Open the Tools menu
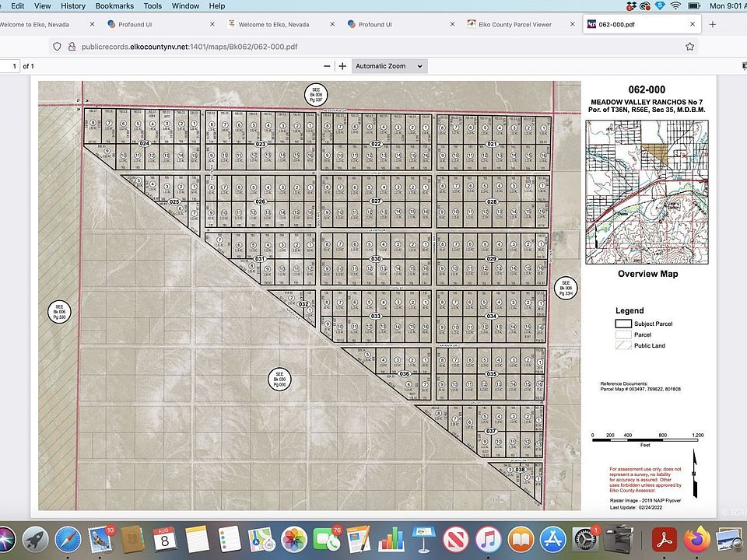This screenshot has width=747, height=560. pos(153,5)
